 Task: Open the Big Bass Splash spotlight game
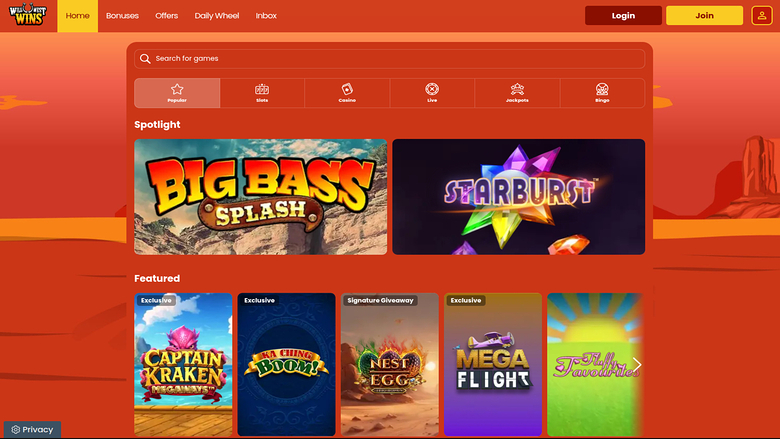click(260, 196)
